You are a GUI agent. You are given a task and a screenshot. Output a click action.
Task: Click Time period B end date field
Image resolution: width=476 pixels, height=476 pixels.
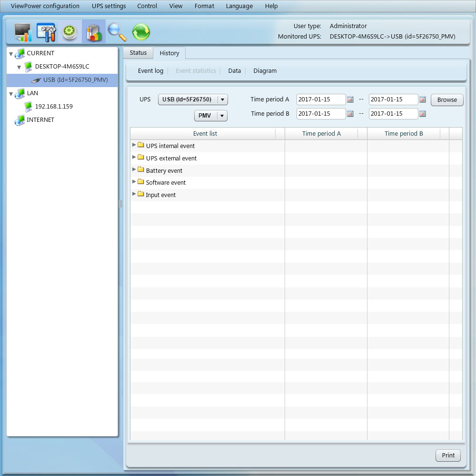click(393, 114)
